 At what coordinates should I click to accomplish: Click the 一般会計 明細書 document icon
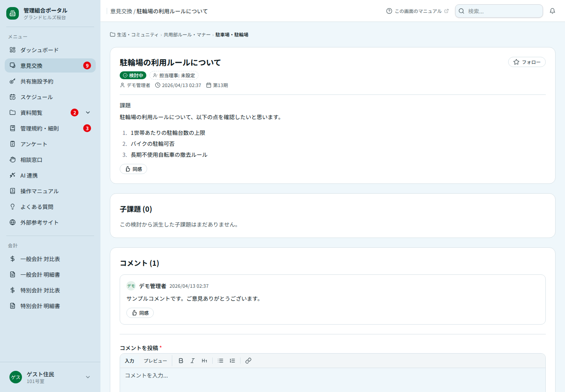(13, 274)
